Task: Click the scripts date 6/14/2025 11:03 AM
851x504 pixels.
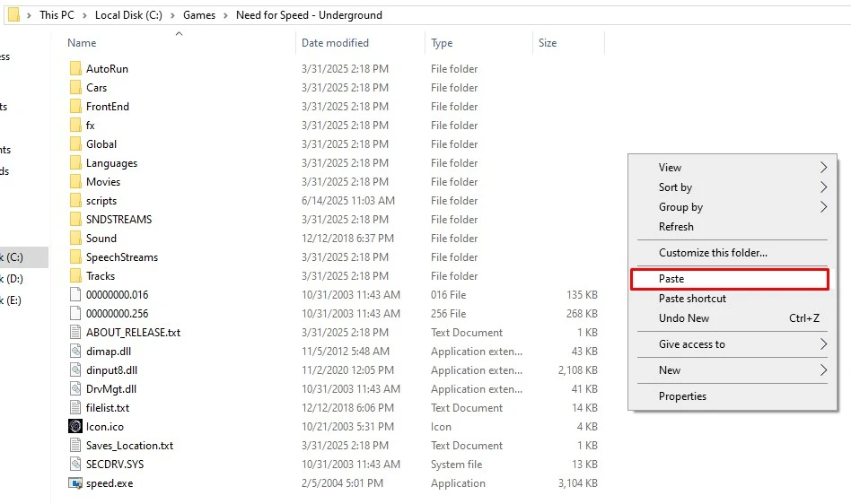Action: (348, 201)
